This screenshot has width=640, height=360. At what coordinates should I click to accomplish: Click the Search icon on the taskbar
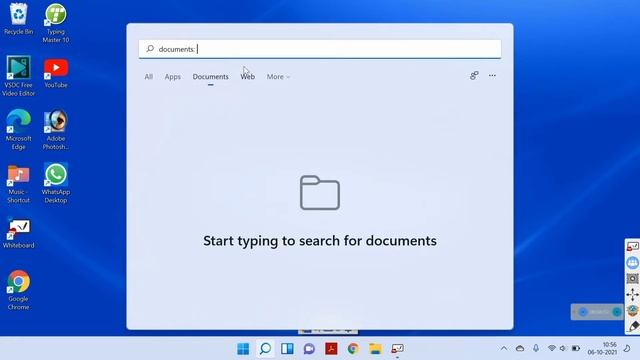(265, 349)
